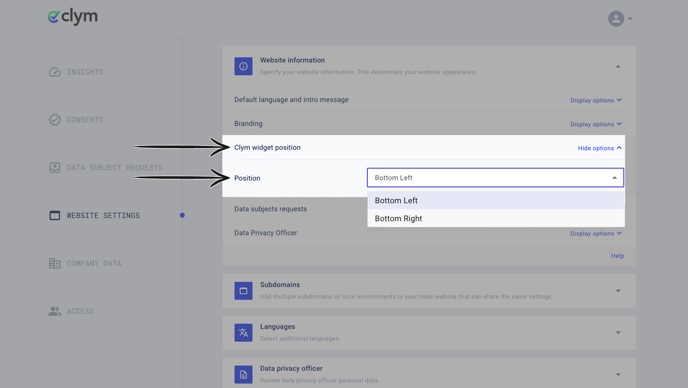Click the Help link
Viewport: 688px width, 388px height.
pyautogui.click(x=617, y=256)
